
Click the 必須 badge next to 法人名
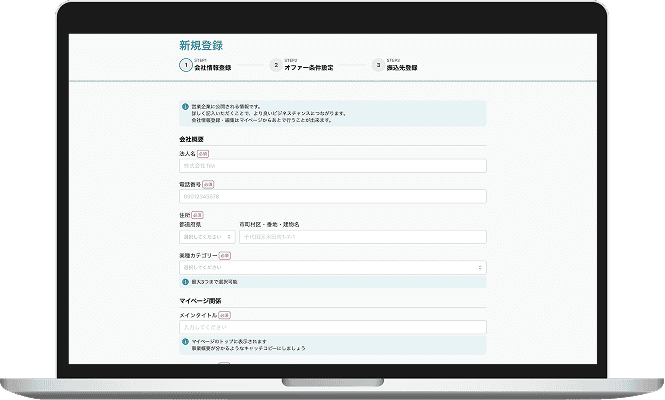click(203, 154)
